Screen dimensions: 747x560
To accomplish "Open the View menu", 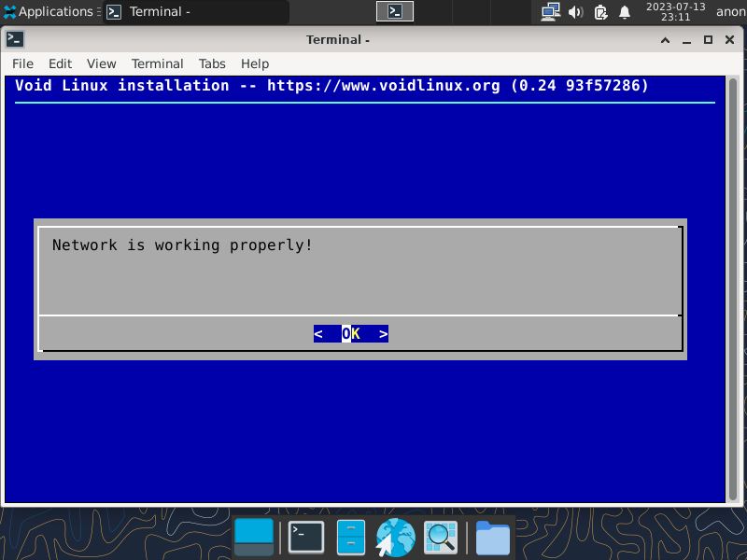I will coord(102,63).
